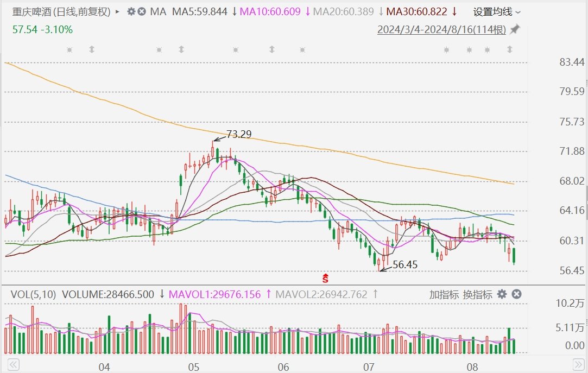This screenshot has height=373, width=588.
Task: Click 加指标 to add an indicator
Action: click(444, 295)
